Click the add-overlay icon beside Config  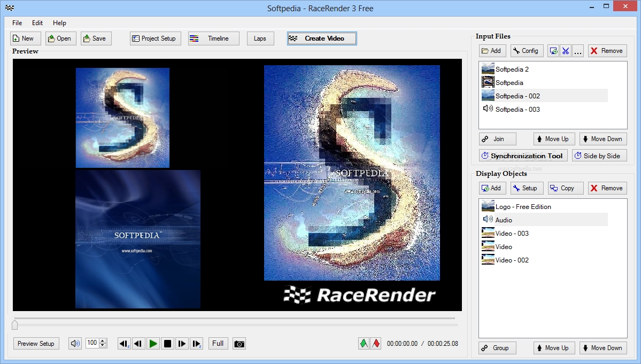(553, 51)
